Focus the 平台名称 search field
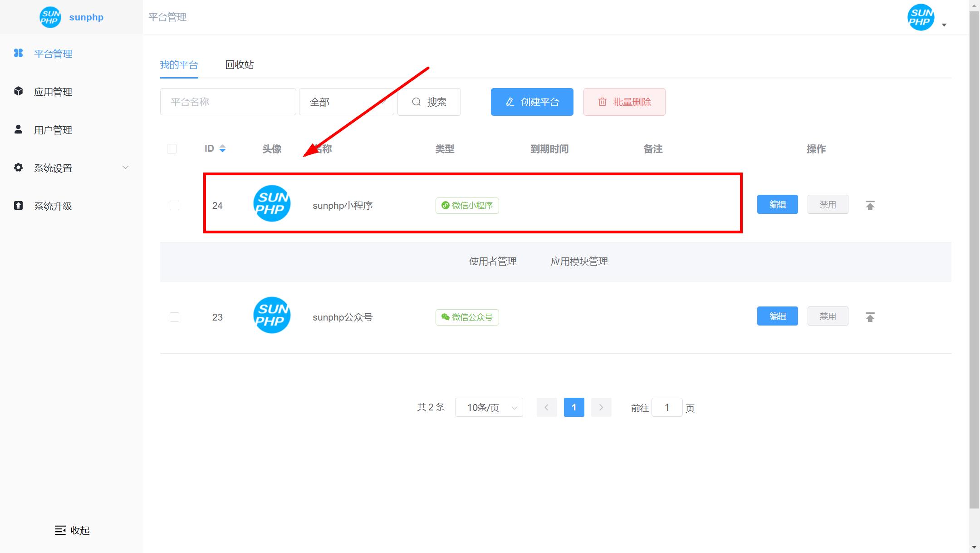Image resolution: width=980 pixels, height=553 pixels. pos(228,102)
